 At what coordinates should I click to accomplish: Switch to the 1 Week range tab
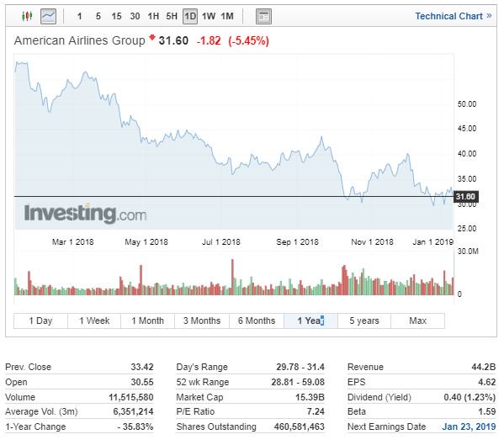pyautogui.click(x=94, y=321)
